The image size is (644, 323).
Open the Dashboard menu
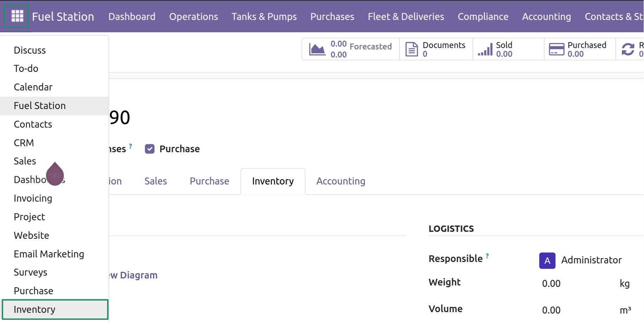pos(132,16)
